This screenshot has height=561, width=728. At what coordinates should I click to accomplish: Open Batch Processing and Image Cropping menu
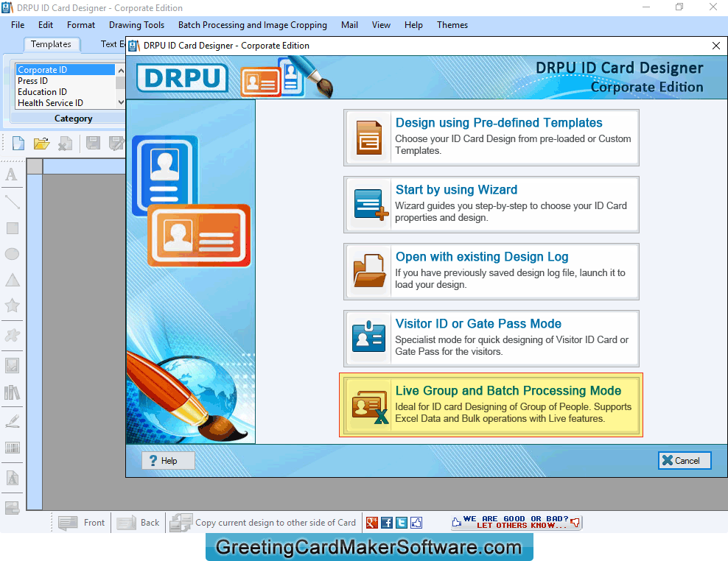coord(253,25)
